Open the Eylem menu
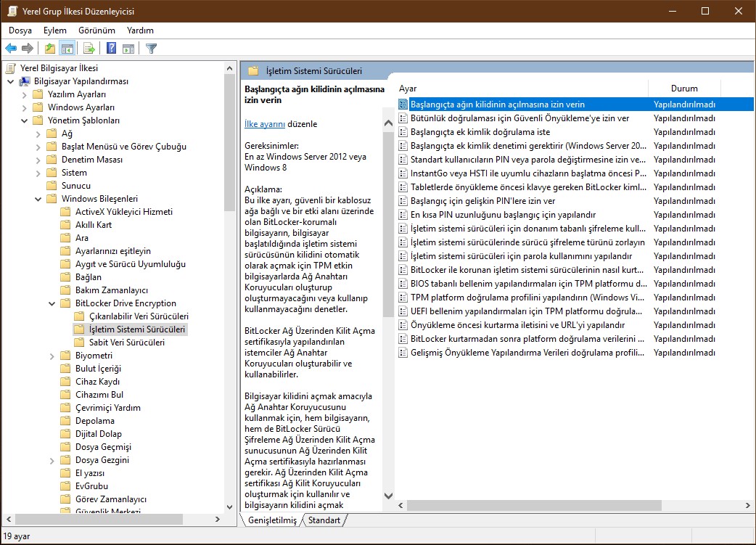Viewport: 756px width, 545px height. coord(55,30)
